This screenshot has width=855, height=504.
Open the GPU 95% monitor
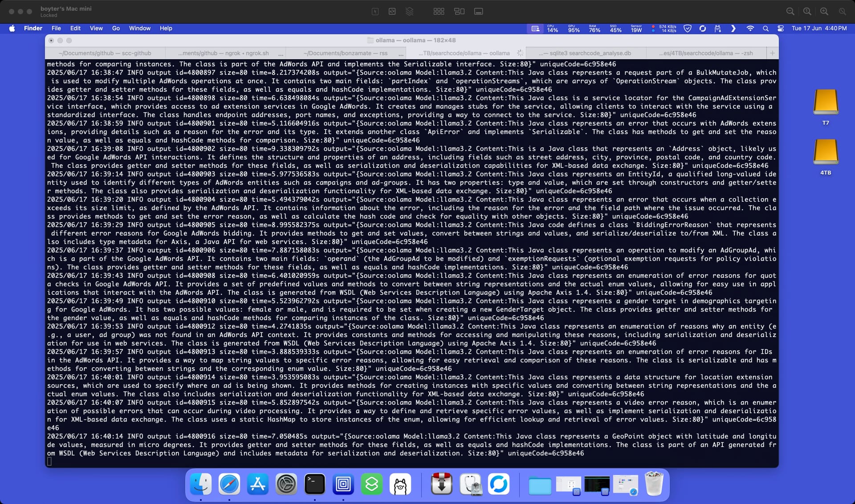tap(574, 28)
